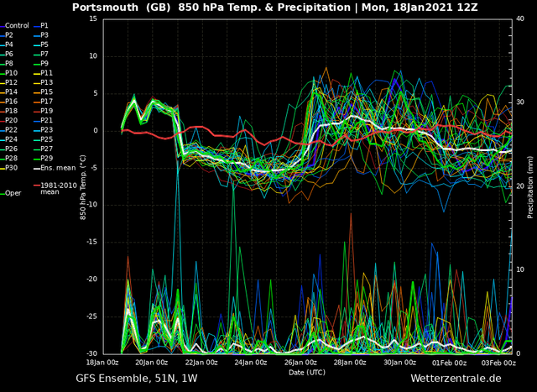Click the '40' precipitation axis value
Image resolution: width=537 pixels, height=392 pixels.
[x=520, y=18]
